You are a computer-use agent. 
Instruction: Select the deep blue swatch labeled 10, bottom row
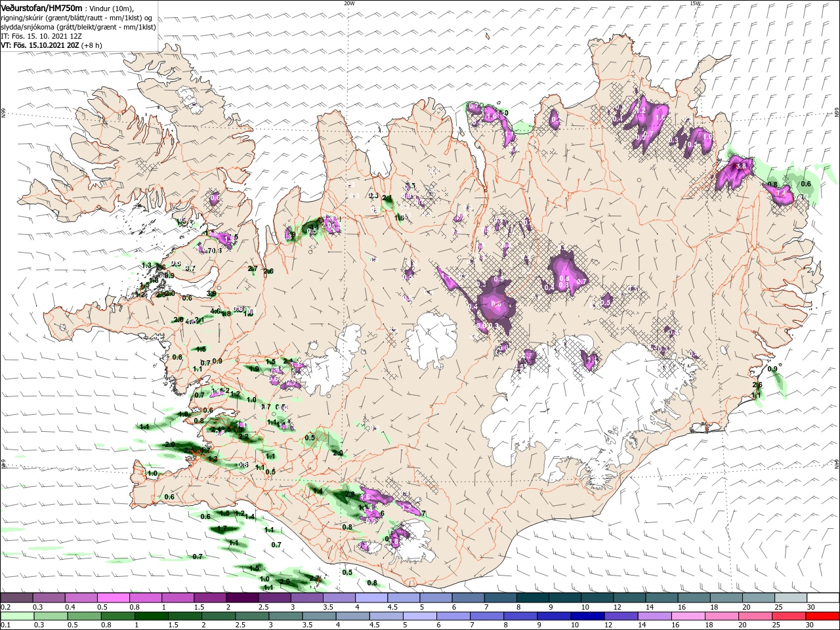pos(587,617)
